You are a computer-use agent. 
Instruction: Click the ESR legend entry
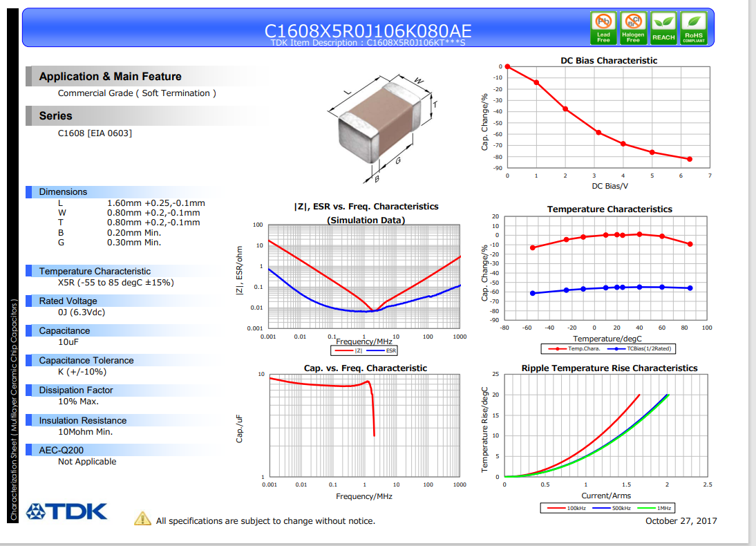click(x=381, y=350)
